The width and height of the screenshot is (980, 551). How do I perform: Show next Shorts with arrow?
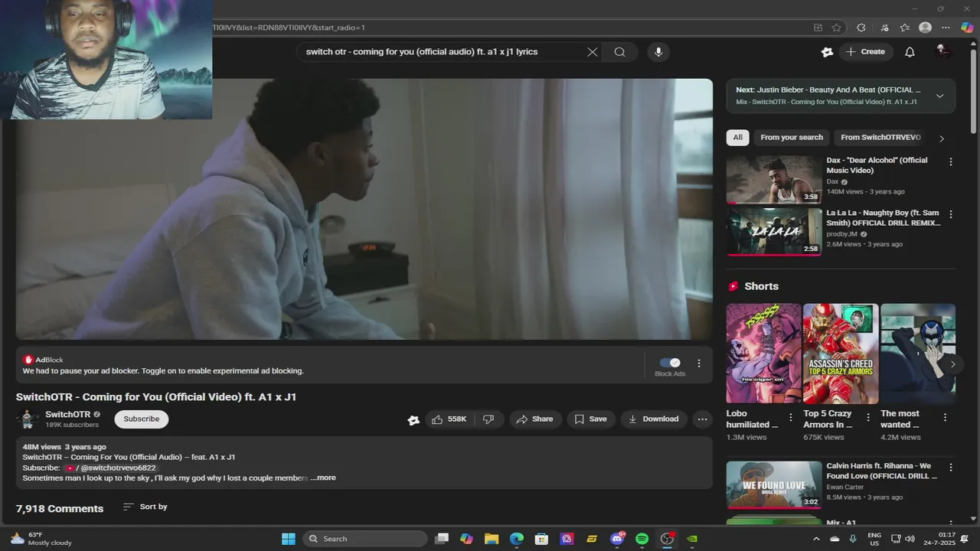click(952, 364)
